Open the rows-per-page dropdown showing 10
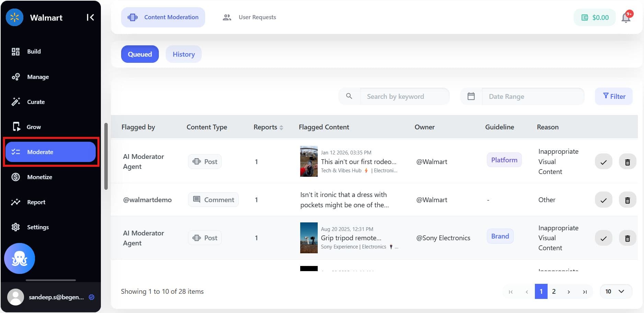This screenshot has width=644, height=313. [x=616, y=291]
